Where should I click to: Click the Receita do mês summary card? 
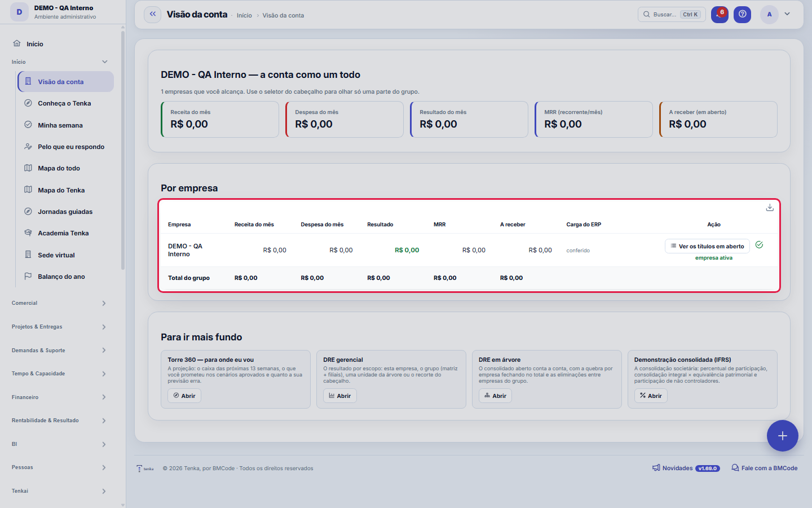pyautogui.click(x=220, y=119)
